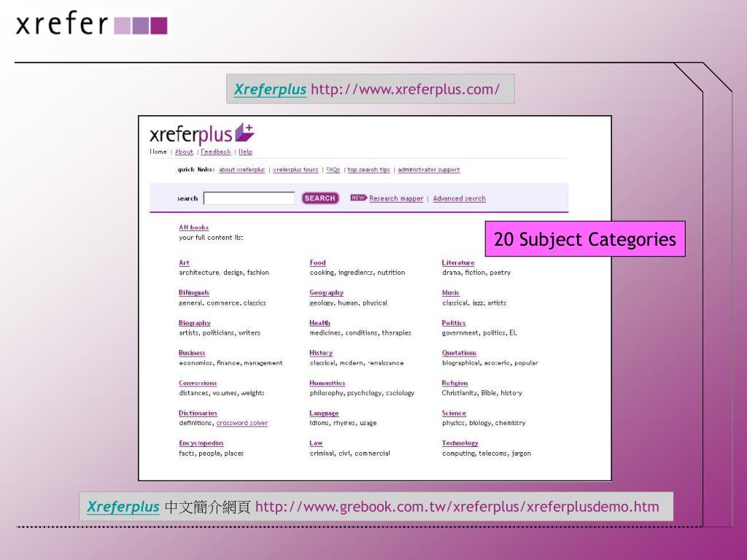Click the 'philosophy, psychology, sociology' description
This screenshot has height=560, width=747.
coord(362,393)
